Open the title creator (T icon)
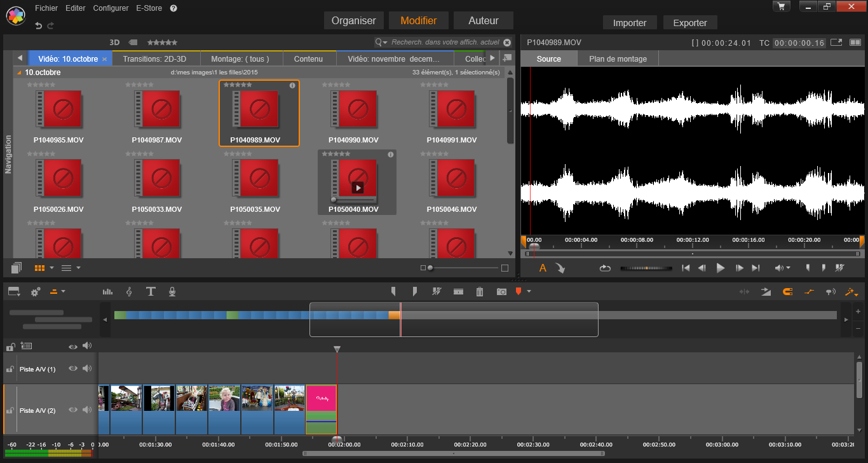The image size is (868, 463). (151, 291)
